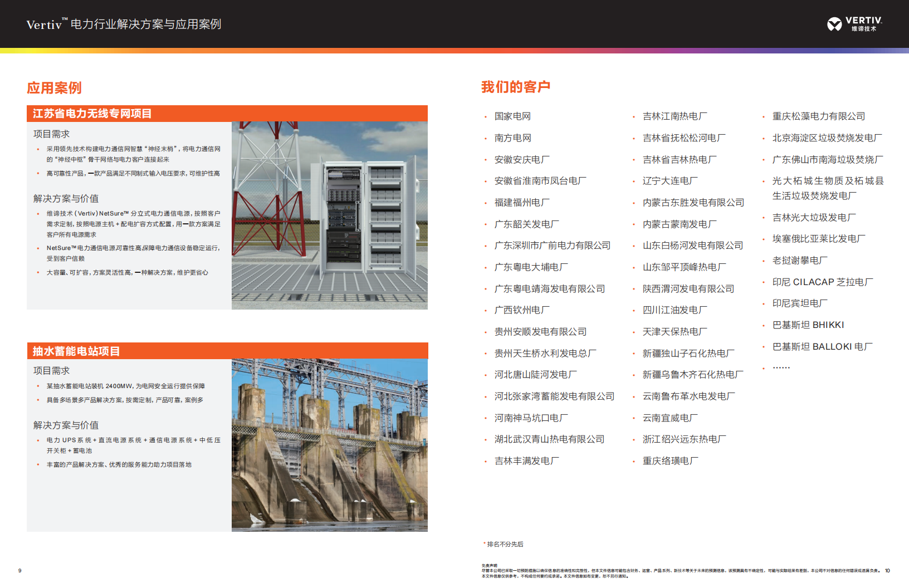Click the hydropower dam photo
The height and width of the screenshot is (588, 909).
[x=329, y=445]
